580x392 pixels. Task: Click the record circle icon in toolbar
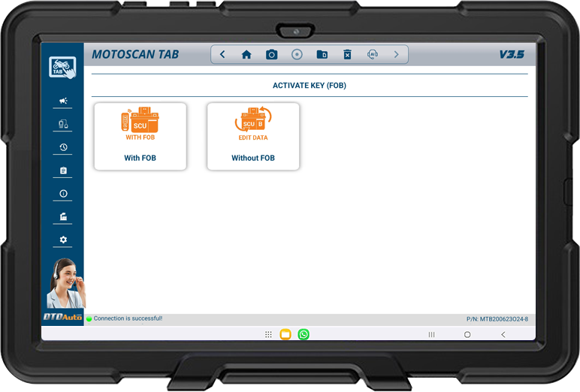click(297, 55)
